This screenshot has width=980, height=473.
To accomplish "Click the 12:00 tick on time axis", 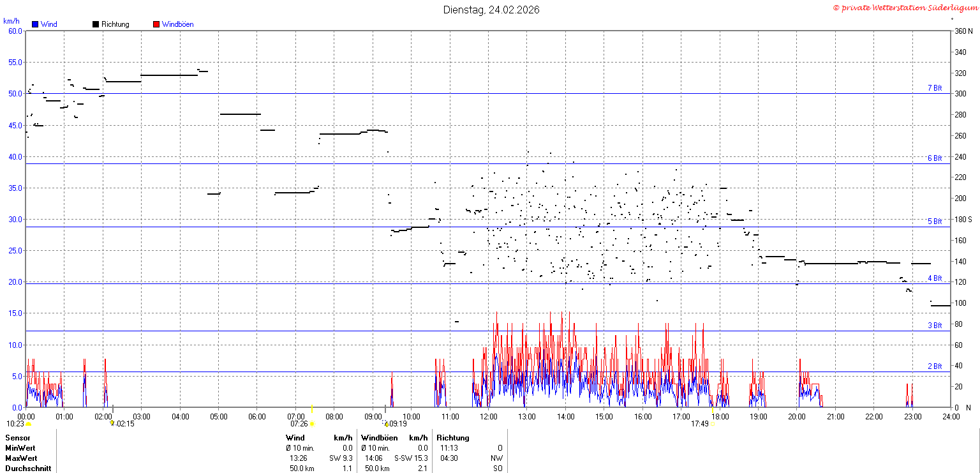I will [x=489, y=417].
